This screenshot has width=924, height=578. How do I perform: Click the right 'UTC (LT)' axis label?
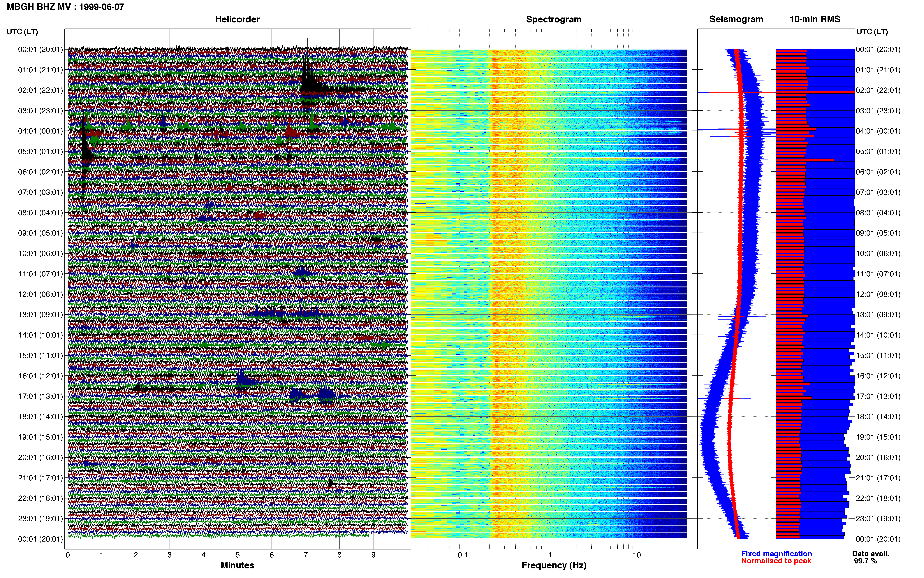[x=872, y=31]
